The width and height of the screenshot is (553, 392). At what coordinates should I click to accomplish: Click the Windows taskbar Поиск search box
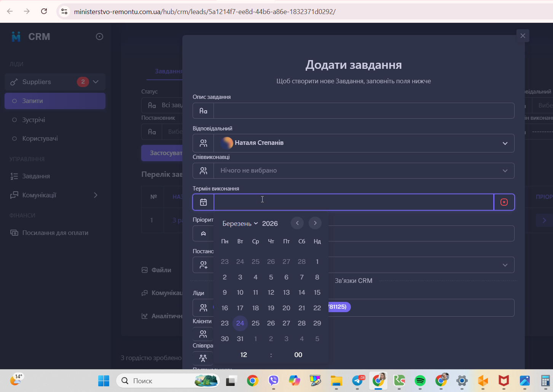pyautogui.click(x=168, y=381)
